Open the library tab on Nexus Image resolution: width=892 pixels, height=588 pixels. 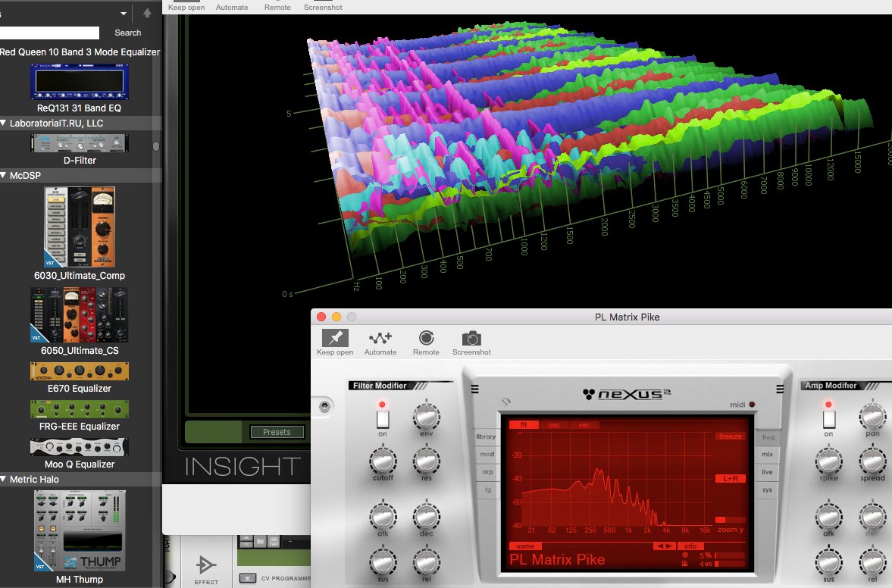[x=486, y=436]
